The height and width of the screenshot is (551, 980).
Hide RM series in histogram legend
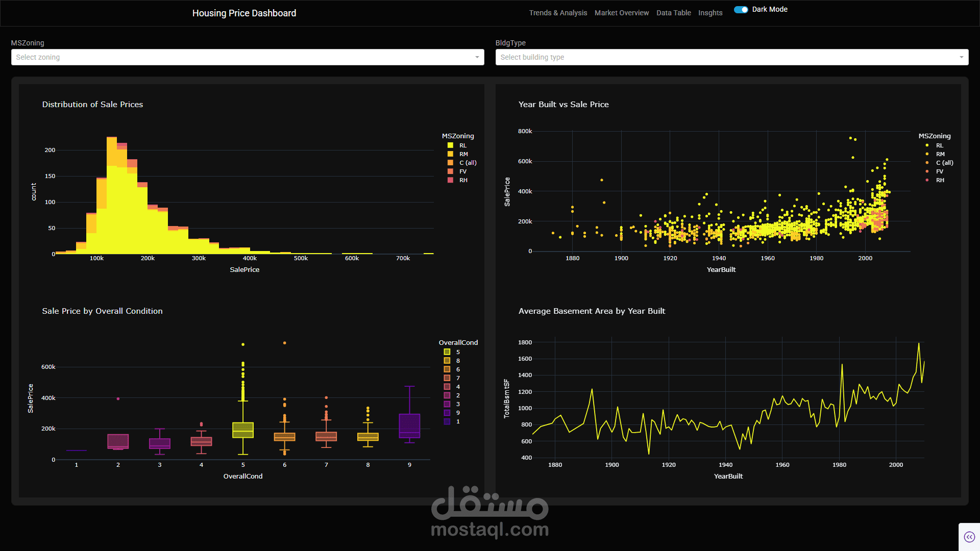tap(450, 154)
